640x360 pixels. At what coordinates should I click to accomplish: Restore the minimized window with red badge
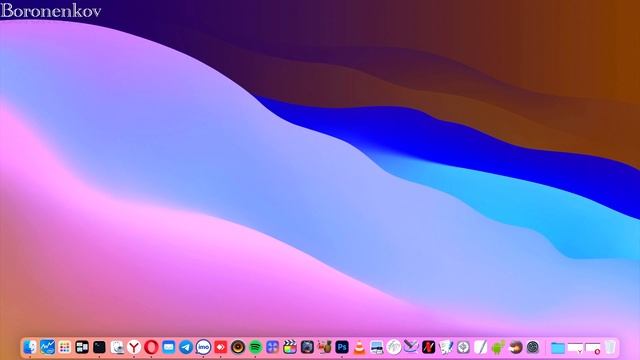(593, 348)
